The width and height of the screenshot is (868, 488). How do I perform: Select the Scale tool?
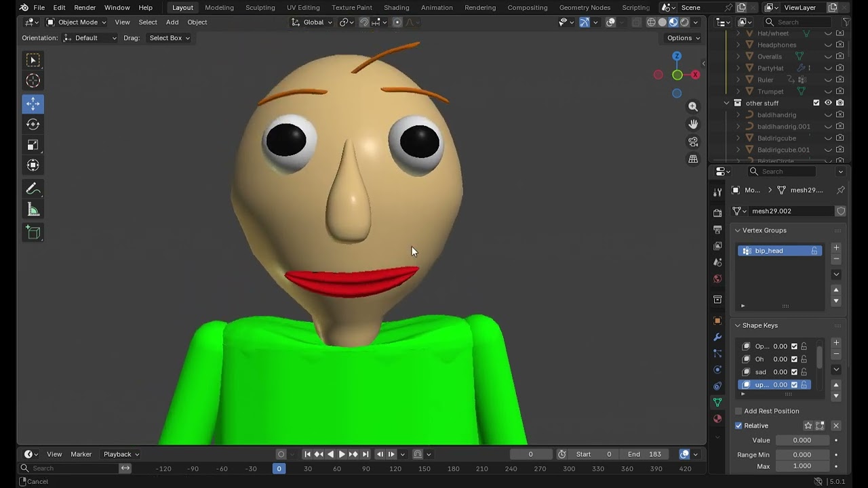[33, 144]
